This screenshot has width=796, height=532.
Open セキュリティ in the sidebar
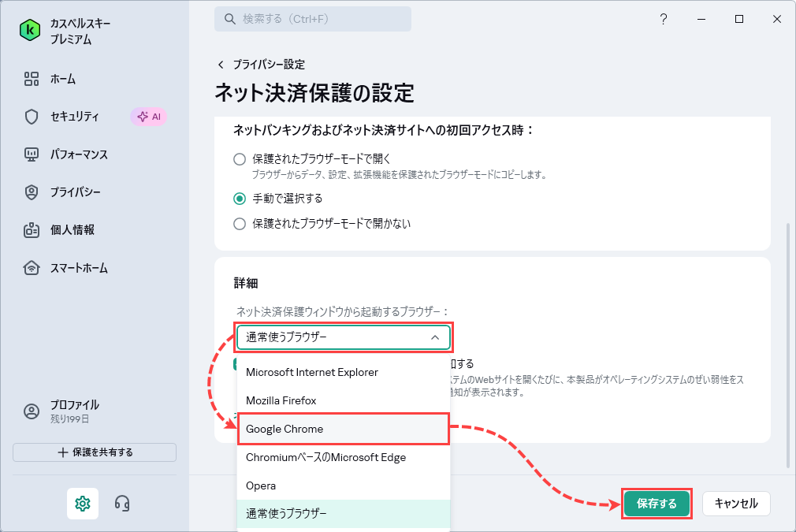coord(75,116)
